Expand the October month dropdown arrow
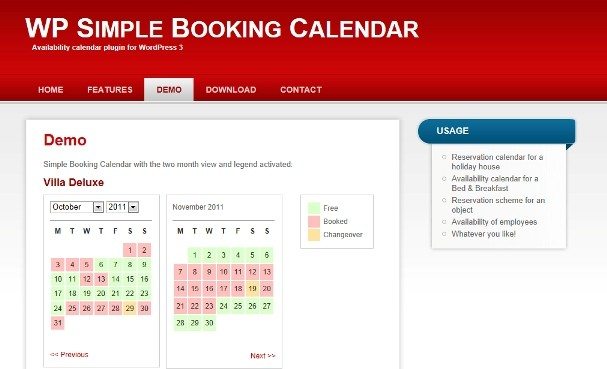Screen dimensions: 607x369 [x=98, y=207]
